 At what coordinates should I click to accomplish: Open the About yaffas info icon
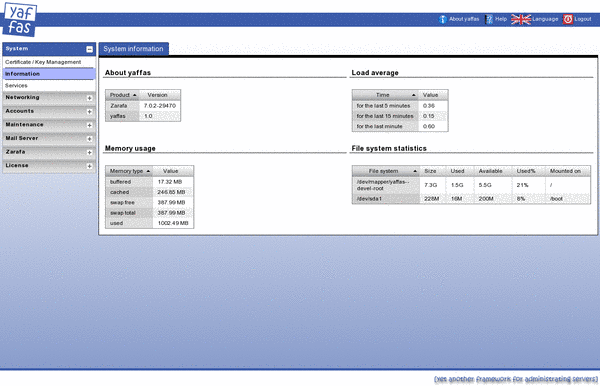tap(443, 19)
